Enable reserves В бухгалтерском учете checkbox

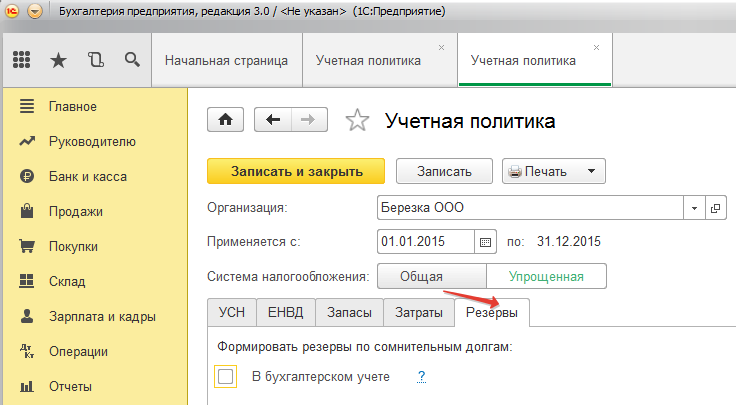226,376
